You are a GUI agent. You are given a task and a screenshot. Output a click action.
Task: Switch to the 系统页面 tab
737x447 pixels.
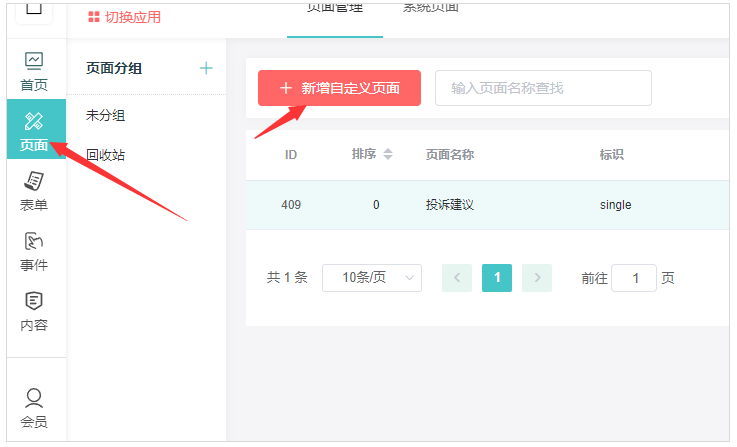[431, 8]
